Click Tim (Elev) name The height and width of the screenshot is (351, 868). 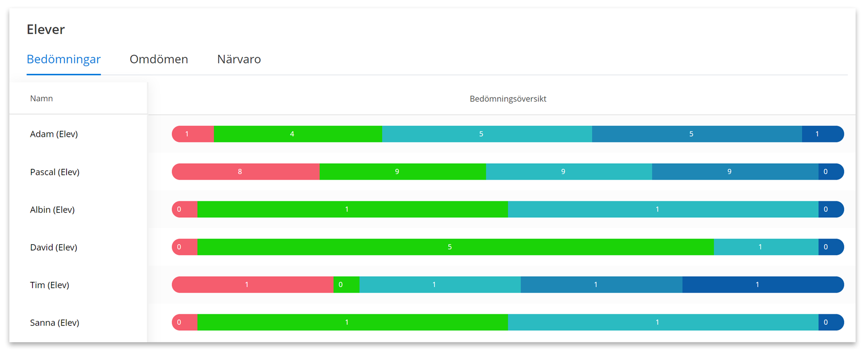click(x=50, y=285)
